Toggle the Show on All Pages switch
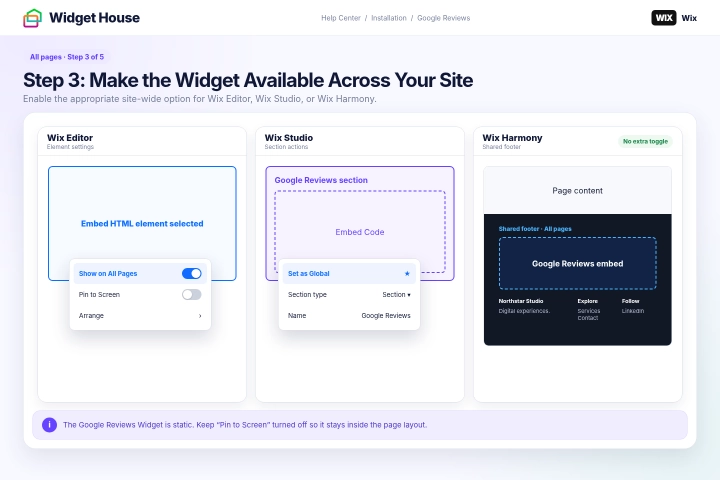Image resolution: width=720 pixels, height=480 pixels. (191, 273)
